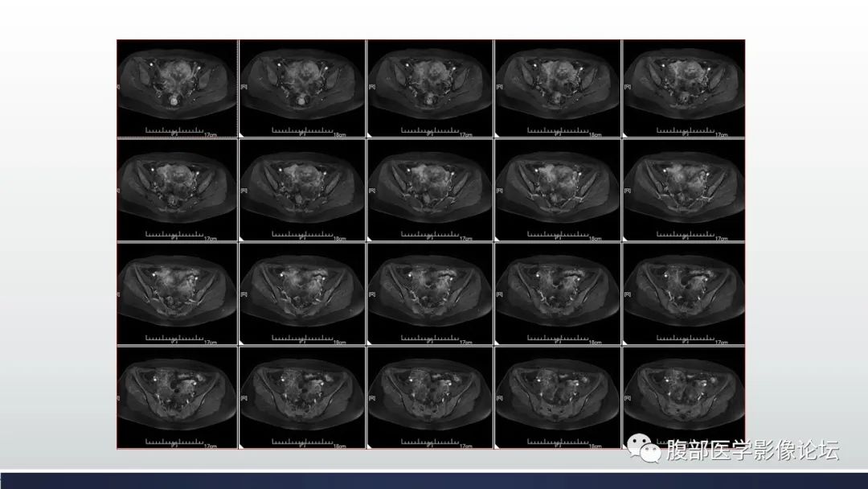Click the third row, second column MRI image
Viewport: 868px width, 489px height.
point(303,291)
